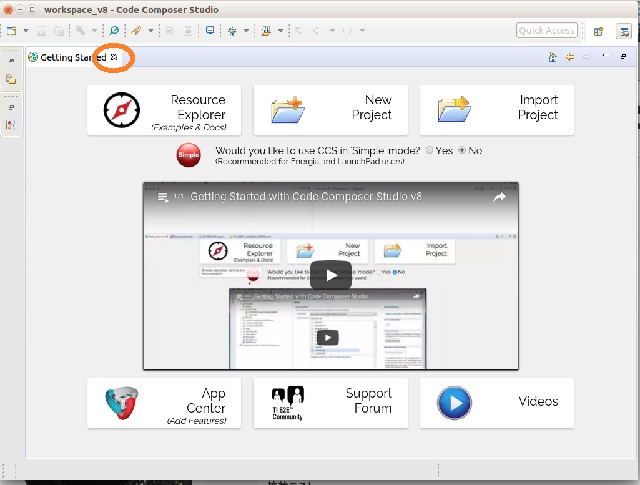The width and height of the screenshot is (640, 485).
Task: Select the CCS Edit perspective icon
Action: pos(624,31)
